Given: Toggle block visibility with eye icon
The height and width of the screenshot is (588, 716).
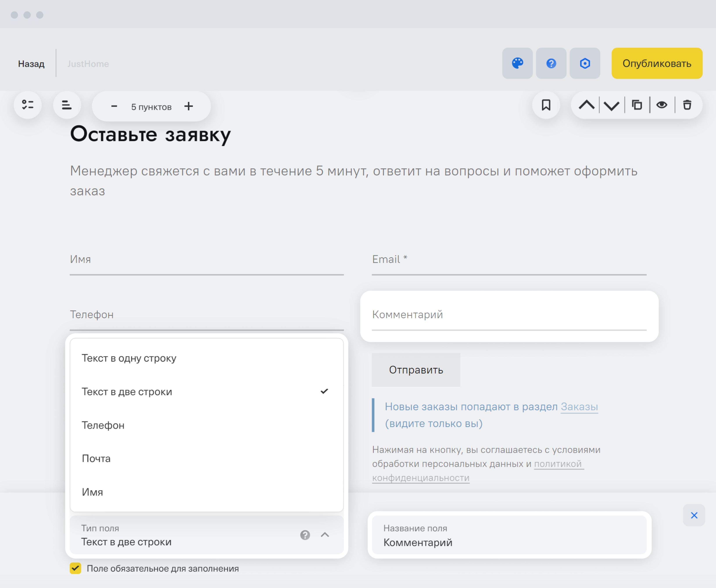Looking at the screenshot, I should (662, 105).
